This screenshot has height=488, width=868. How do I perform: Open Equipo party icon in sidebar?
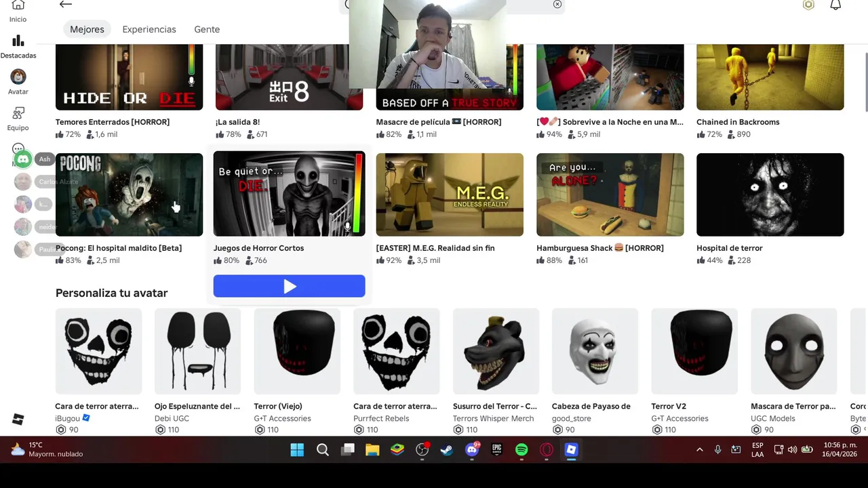tap(18, 113)
